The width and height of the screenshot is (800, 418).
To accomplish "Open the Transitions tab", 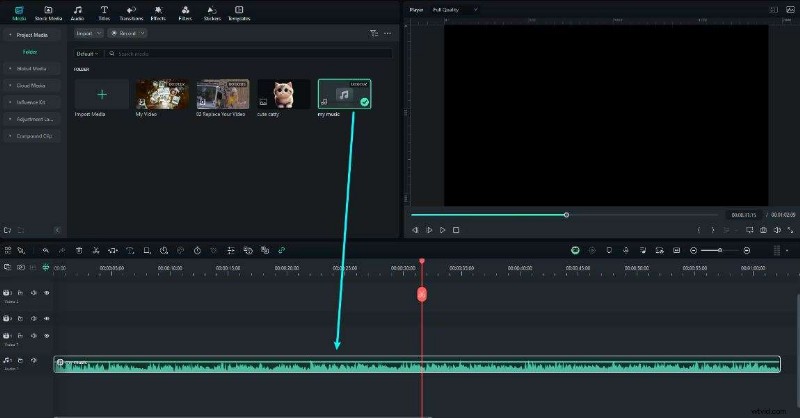I will coord(131,13).
